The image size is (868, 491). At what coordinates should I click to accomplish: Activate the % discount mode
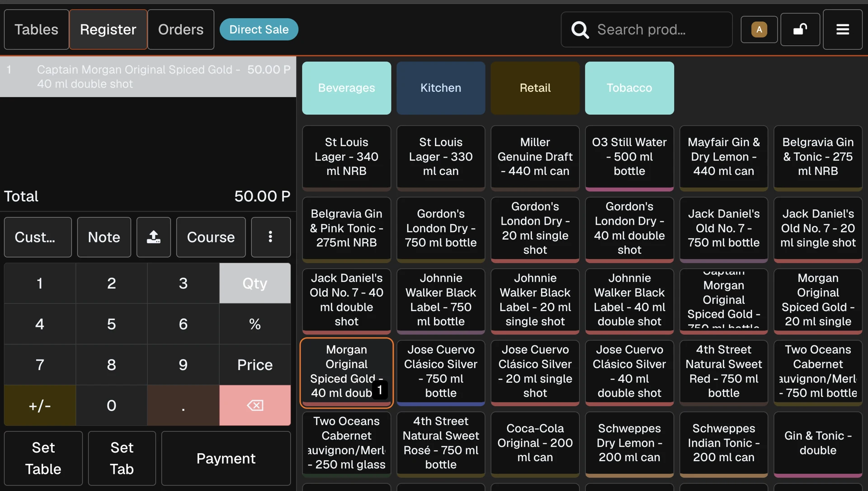click(x=255, y=324)
